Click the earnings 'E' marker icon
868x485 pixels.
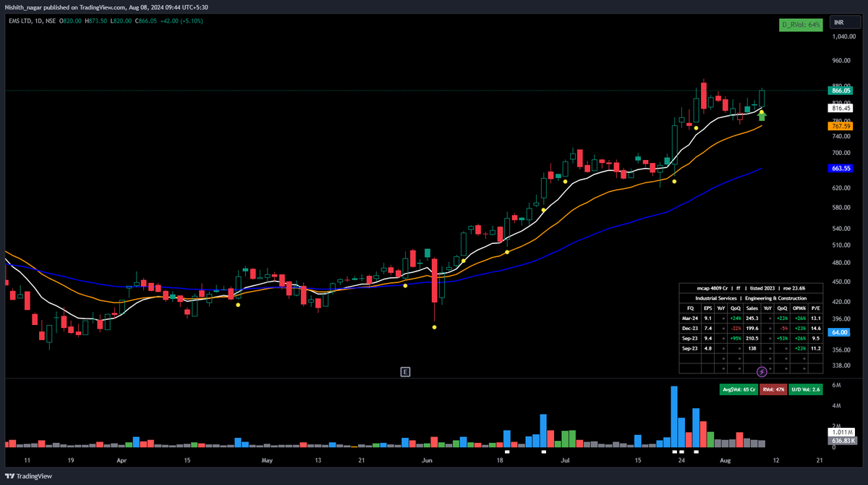[x=405, y=372]
